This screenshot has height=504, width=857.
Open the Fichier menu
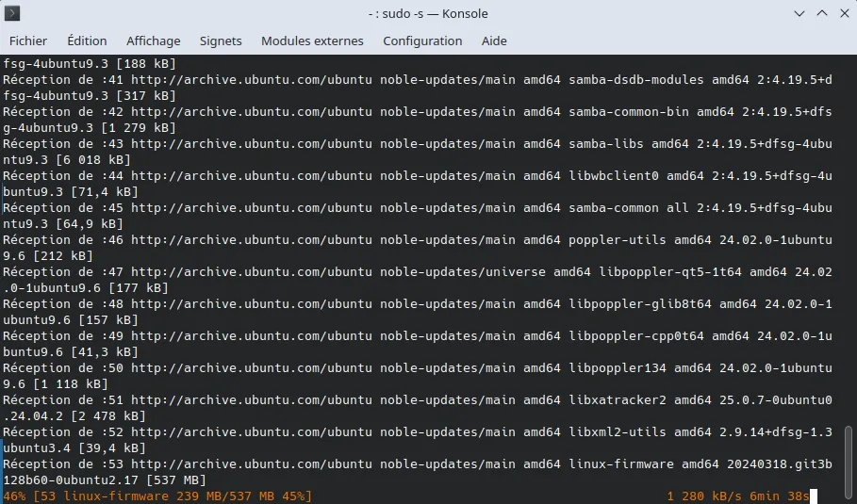(x=28, y=41)
